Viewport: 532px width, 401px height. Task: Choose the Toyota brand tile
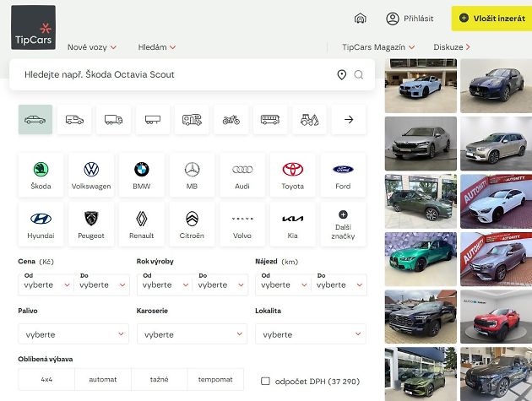293,175
